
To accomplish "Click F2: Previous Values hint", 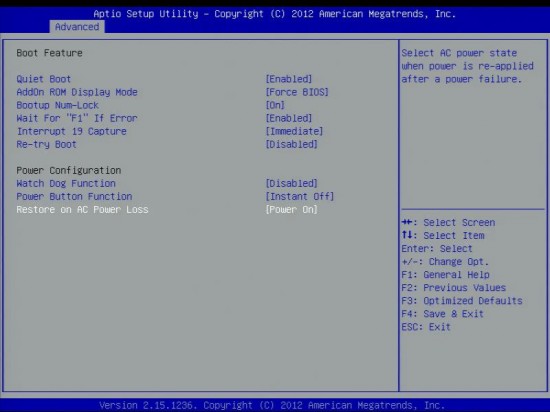I will pyautogui.click(x=454, y=288).
